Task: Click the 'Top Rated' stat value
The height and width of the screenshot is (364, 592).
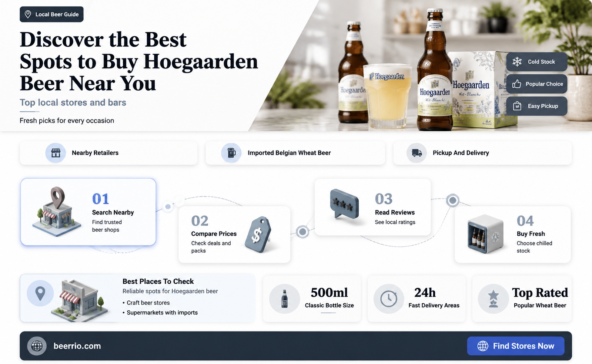Action: [x=540, y=293]
